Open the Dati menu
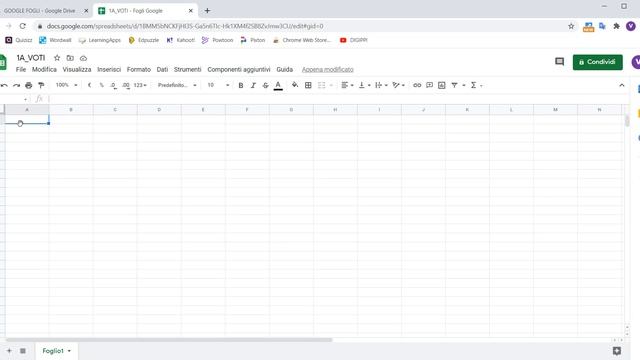 [x=162, y=70]
